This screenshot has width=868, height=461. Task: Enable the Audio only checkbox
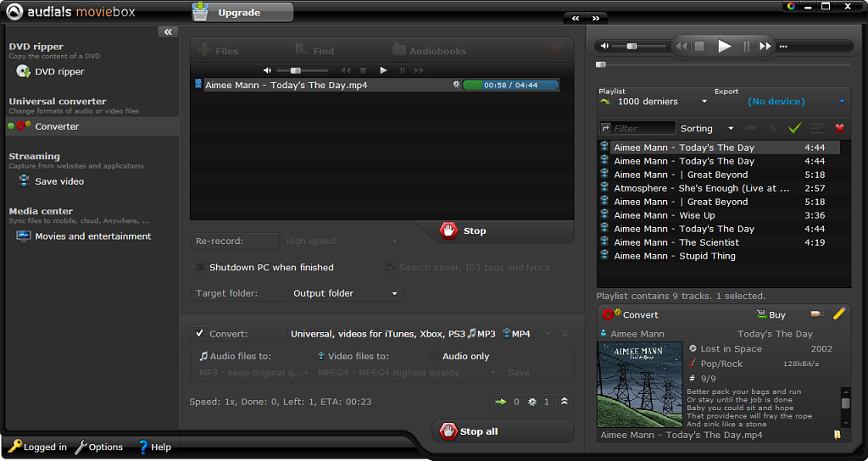(434, 357)
